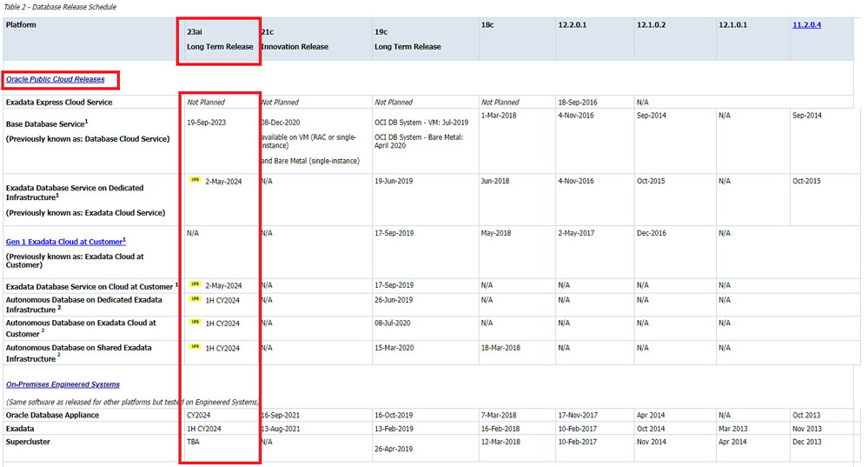Select the '13-Aug-2021' cell

(x=280, y=429)
